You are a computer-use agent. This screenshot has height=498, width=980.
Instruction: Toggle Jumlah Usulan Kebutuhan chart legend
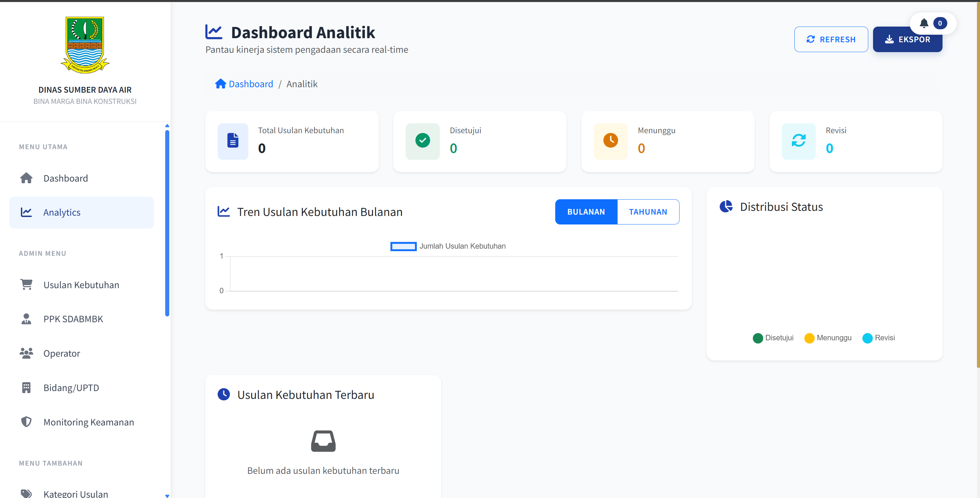pos(448,246)
